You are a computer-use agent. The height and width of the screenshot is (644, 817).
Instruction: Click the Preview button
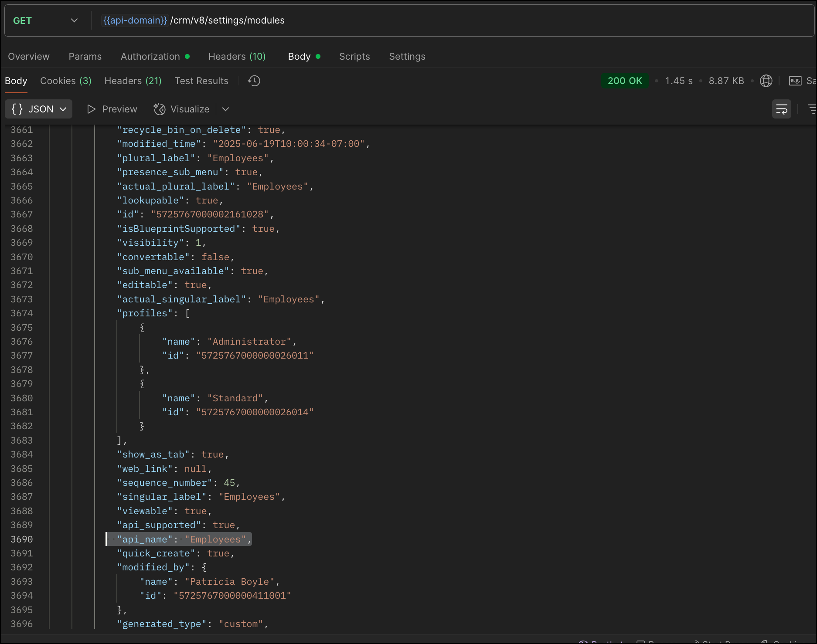click(x=112, y=109)
